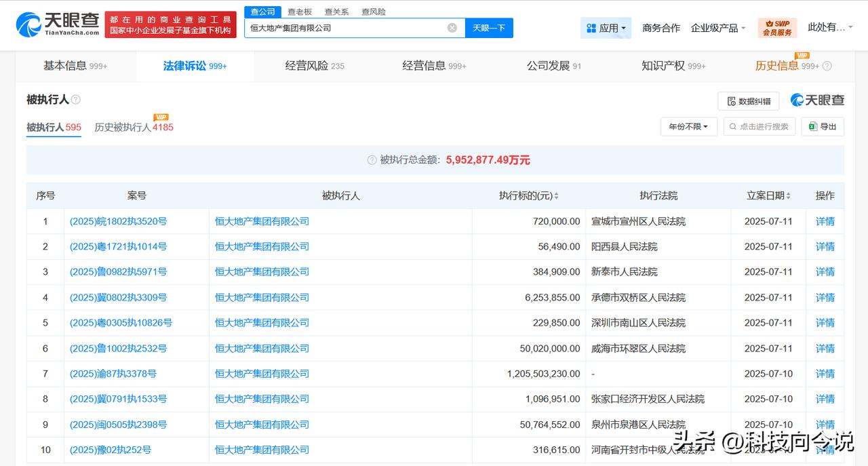Open case (2025)皖1802执3520号
The width and height of the screenshot is (868, 466).
tap(118, 221)
